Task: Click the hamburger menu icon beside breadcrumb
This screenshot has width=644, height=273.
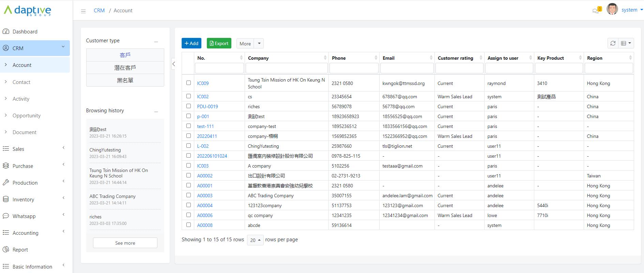Action: [83, 11]
